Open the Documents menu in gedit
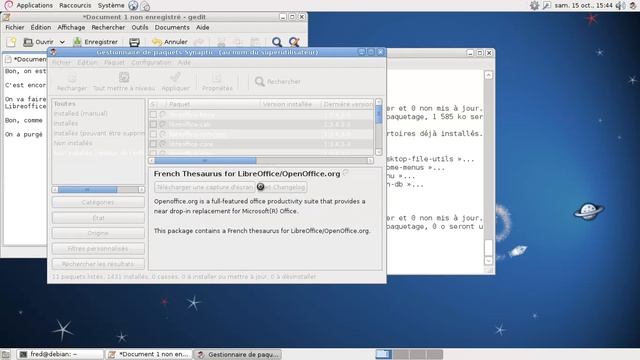The image size is (640, 360). 172,27
